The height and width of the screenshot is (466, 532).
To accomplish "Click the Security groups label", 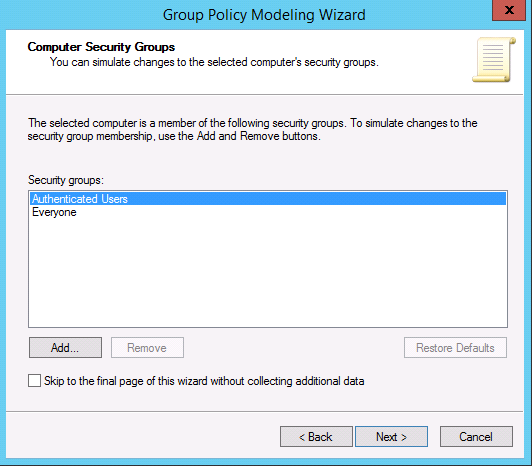I will coord(66,180).
